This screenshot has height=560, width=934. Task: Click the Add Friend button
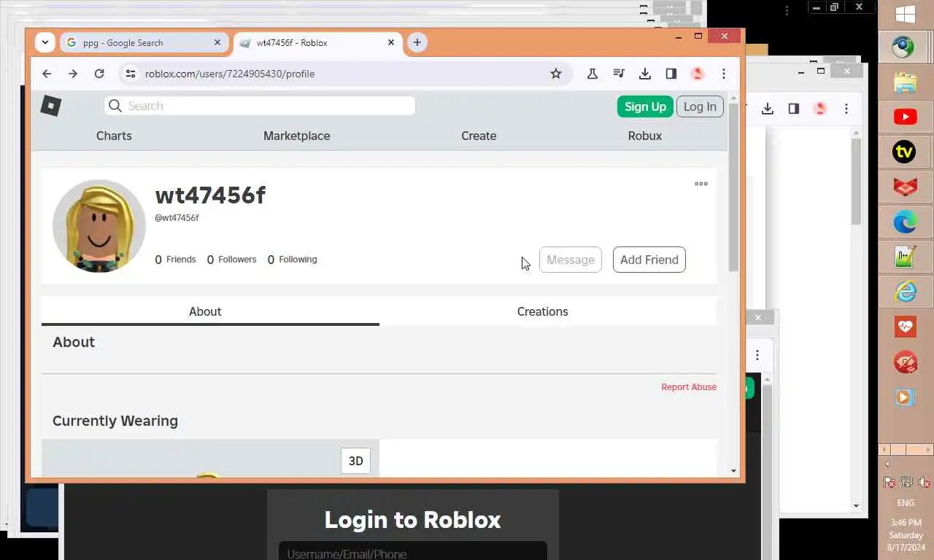pos(649,260)
